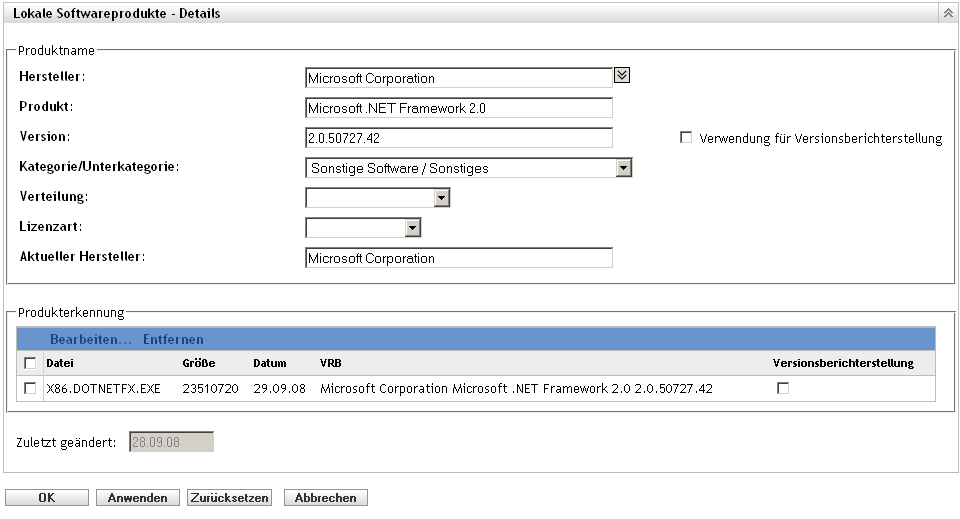The height and width of the screenshot is (519, 960).
Task: Toggle Versionsberichterstellung for X86.DOTNETFX.EXE row
Action: 783,388
